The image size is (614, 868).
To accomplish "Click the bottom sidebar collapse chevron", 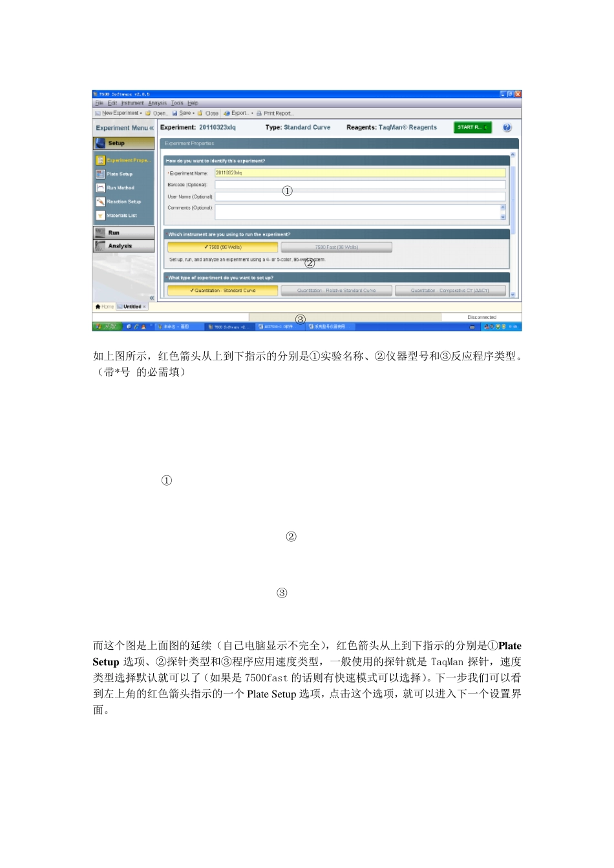I will tap(152, 298).
